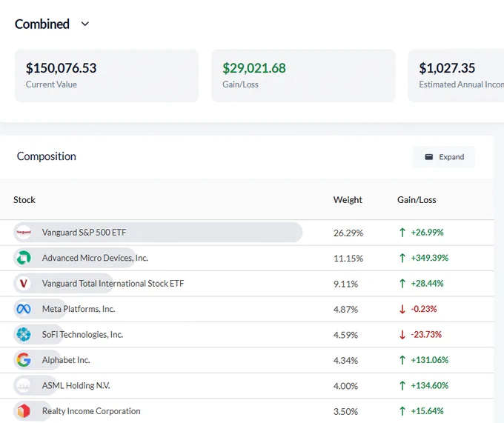The image size is (504, 423).
Task: Sort by the Weight column header
Action: coord(348,200)
